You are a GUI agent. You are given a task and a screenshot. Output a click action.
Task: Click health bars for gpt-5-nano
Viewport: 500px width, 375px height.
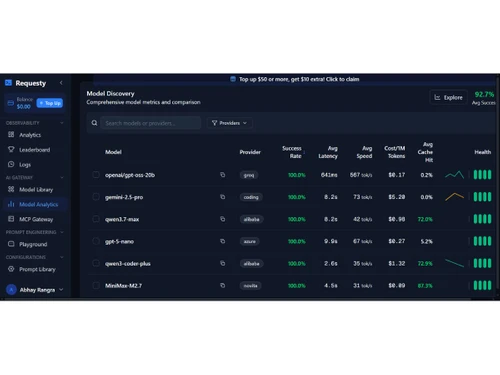pyautogui.click(x=482, y=241)
